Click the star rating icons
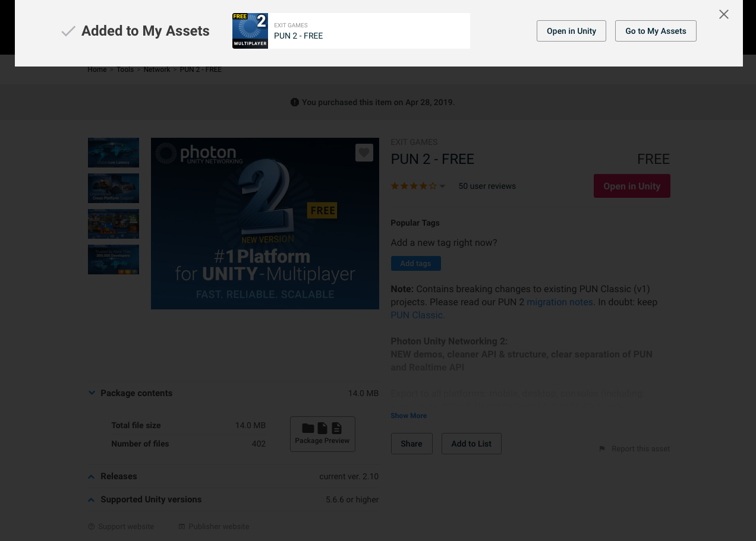This screenshot has height=541, width=756. tap(414, 186)
